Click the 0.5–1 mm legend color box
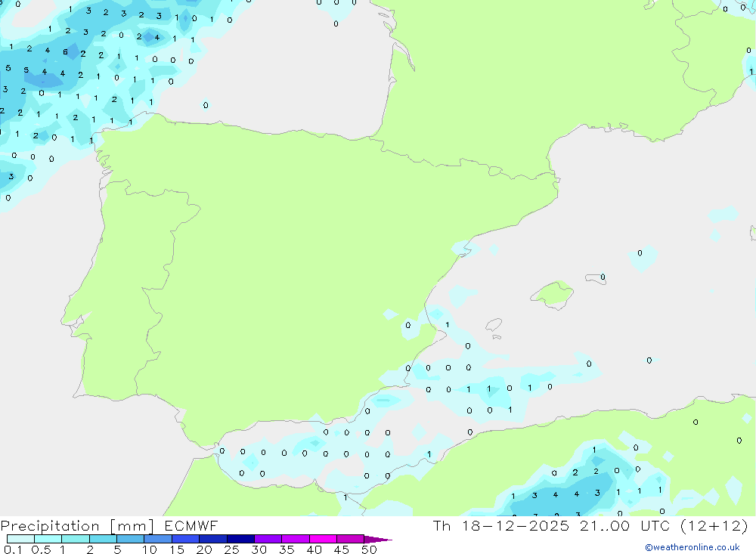This screenshot has height=554, width=756. coord(48,539)
